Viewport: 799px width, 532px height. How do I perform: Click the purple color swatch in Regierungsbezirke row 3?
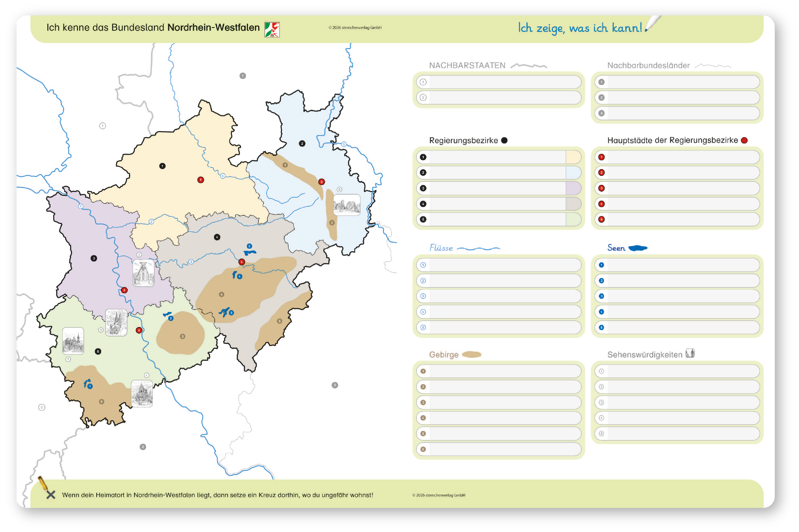pos(573,188)
